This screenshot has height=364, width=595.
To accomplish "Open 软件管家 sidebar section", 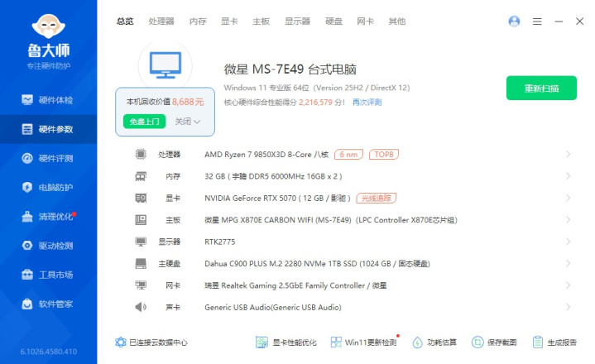I will 48,304.
